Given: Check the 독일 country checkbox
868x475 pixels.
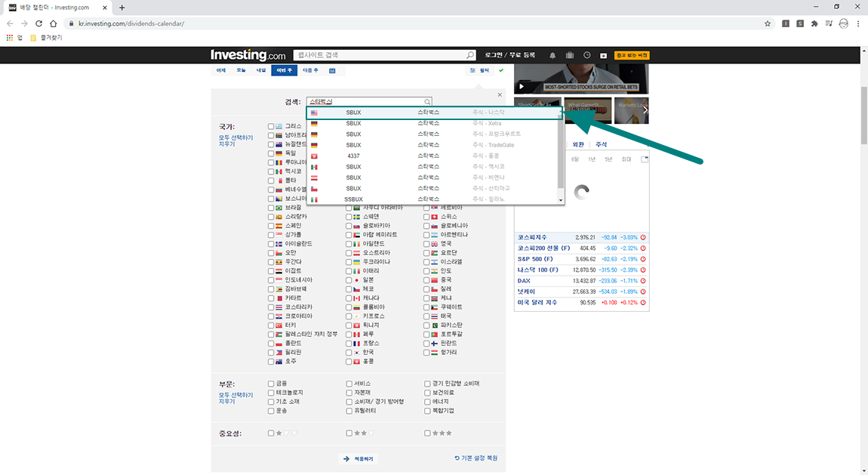Looking at the screenshot, I should coord(271,153).
